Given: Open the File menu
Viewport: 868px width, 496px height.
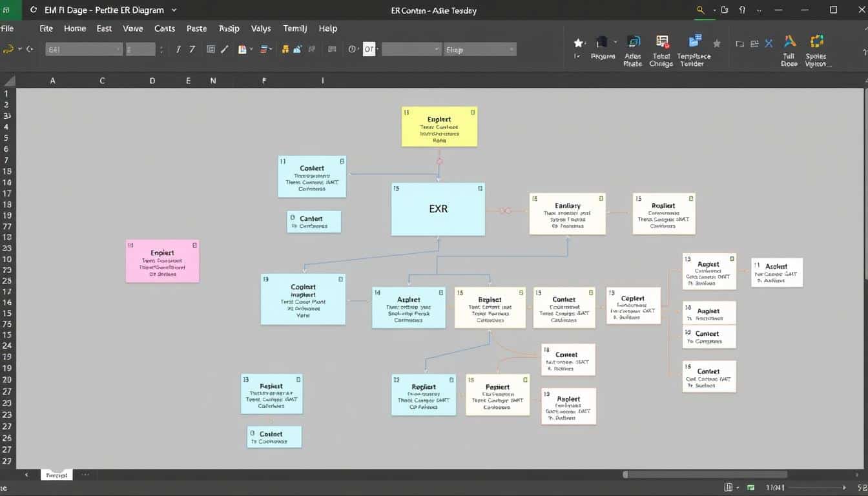Looking at the screenshot, I should coord(7,28).
